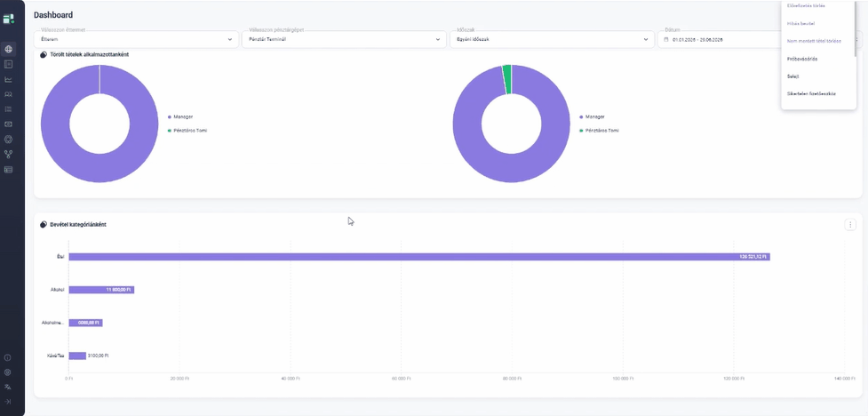Click the branch fork sidebar icon
This screenshot has height=416, width=868.
[8, 154]
